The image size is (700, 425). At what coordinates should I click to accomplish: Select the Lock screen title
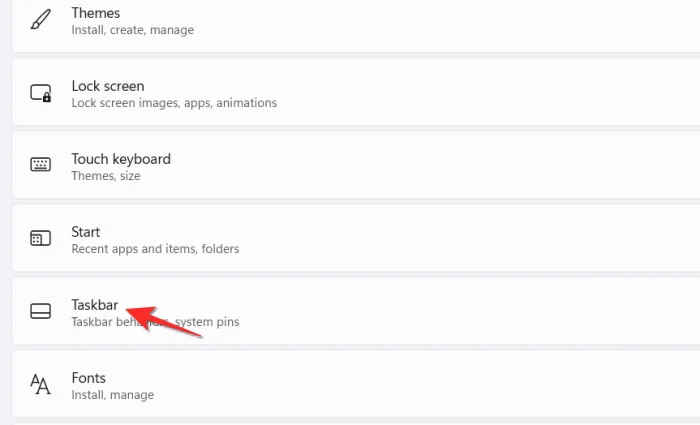point(108,86)
